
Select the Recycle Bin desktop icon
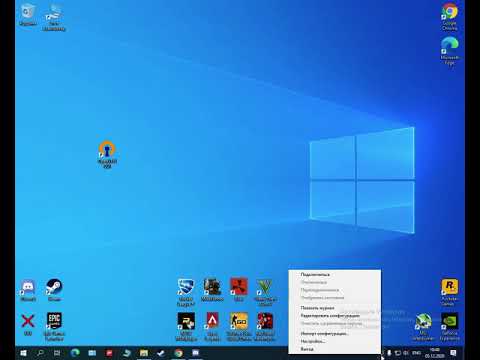[x=28, y=15]
